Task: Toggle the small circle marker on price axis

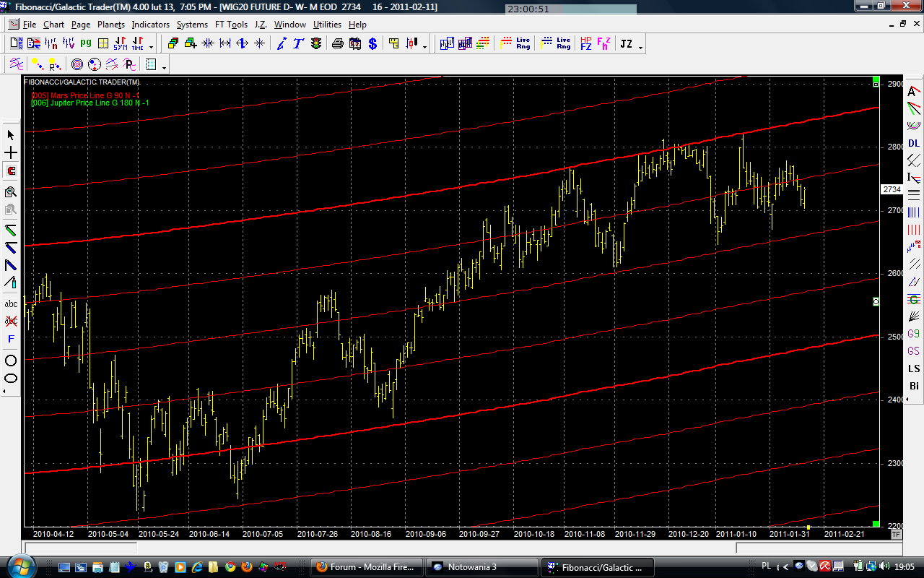Action: tap(876, 301)
